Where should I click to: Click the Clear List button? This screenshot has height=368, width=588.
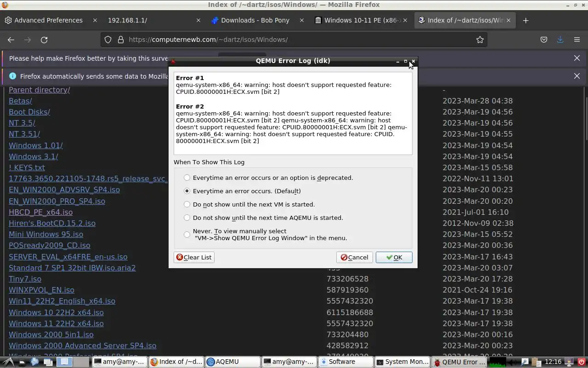194,257
